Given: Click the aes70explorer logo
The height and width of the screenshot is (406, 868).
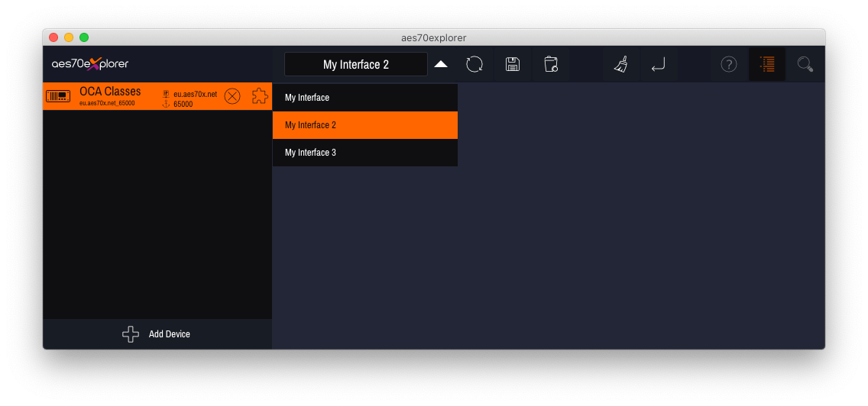Looking at the screenshot, I should point(90,64).
